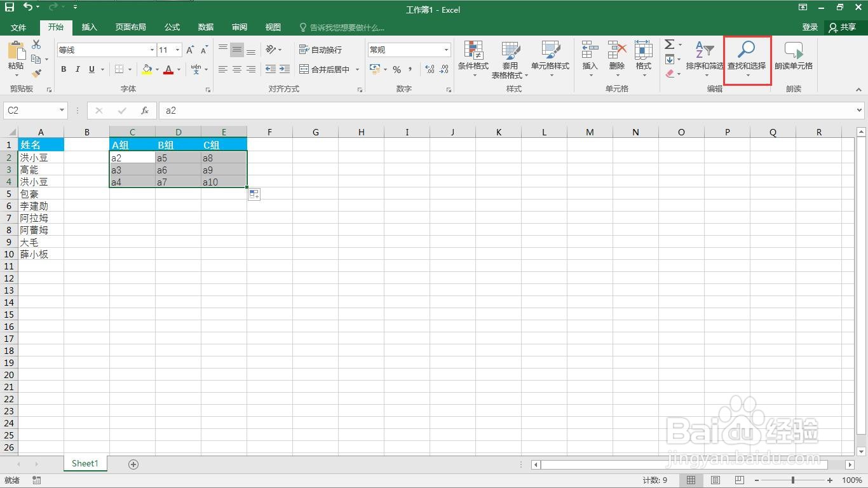The width and height of the screenshot is (868, 488).
Task: Click the 登录 sign-in link
Action: pos(810,27)
